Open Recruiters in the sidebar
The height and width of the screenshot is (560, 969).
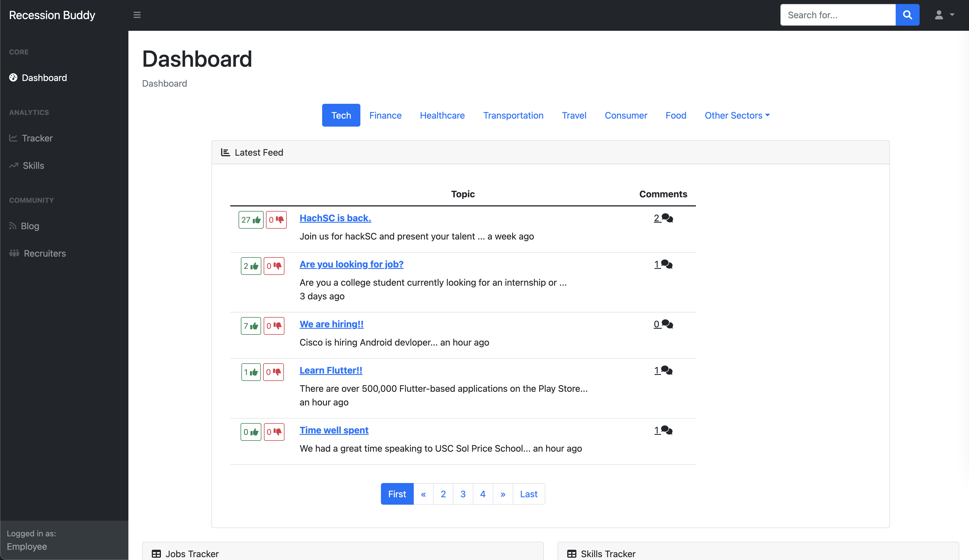click(x=45, y=253)
